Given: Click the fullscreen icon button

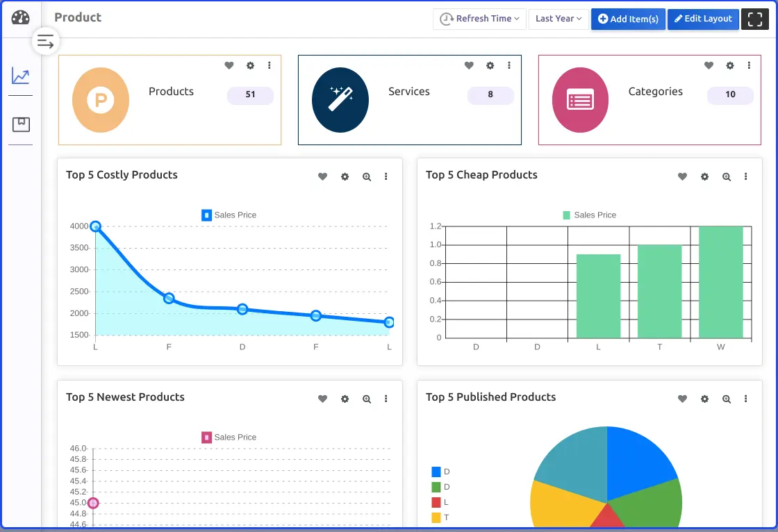Looking at the screenshot, I should [754, 19].
